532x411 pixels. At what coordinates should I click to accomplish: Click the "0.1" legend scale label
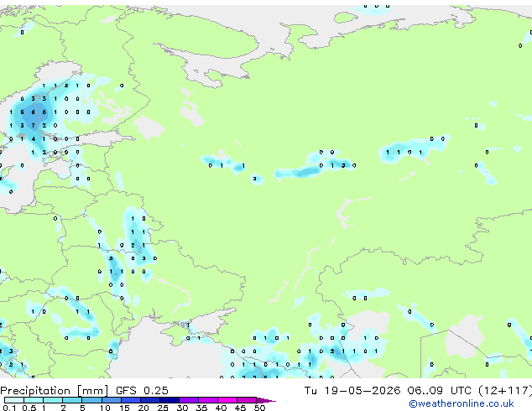coord(9,408)
